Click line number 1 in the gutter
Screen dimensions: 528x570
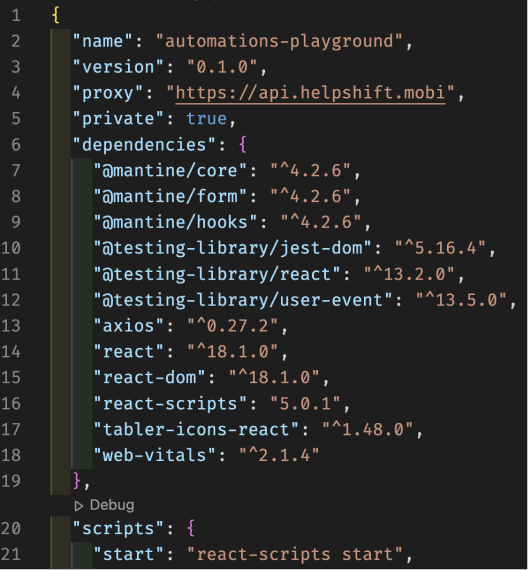point(16,15)
